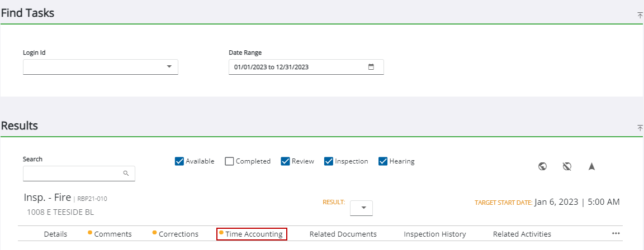
Task: Uncheck the Review checkbox
Action: [x=285, y=161]
